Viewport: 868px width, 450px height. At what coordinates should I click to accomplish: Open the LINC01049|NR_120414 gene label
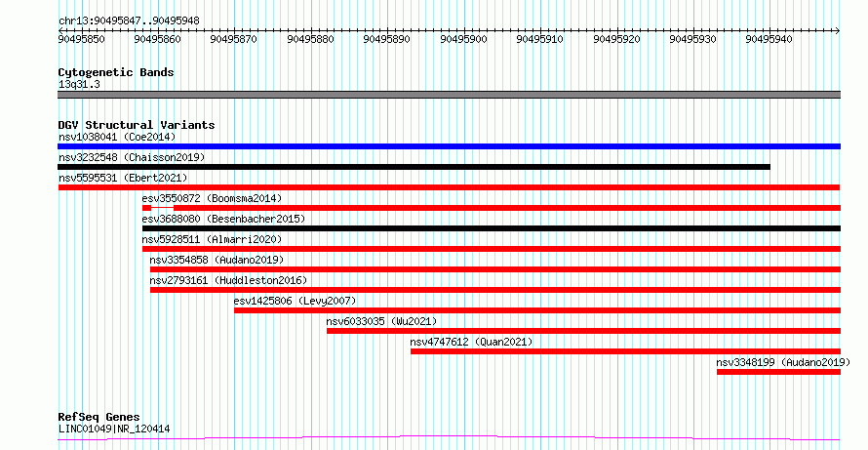pos(114,429)
